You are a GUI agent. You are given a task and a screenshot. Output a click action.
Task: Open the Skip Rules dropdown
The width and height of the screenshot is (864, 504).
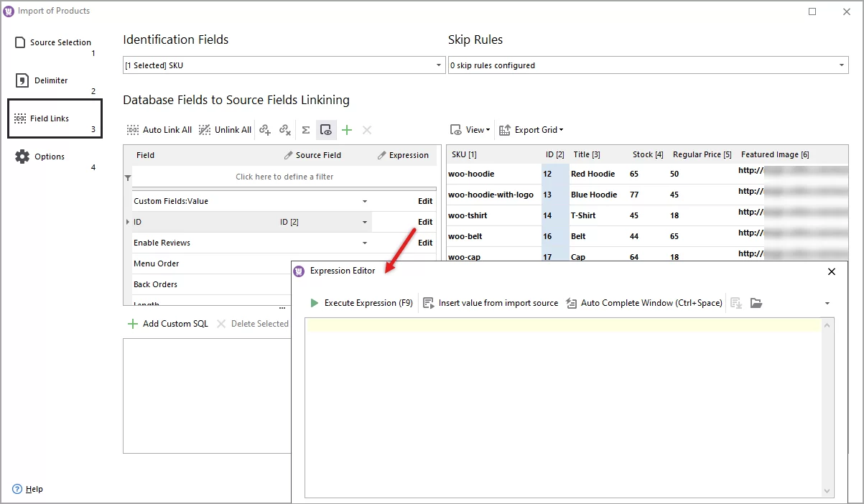tap(841, 65)
